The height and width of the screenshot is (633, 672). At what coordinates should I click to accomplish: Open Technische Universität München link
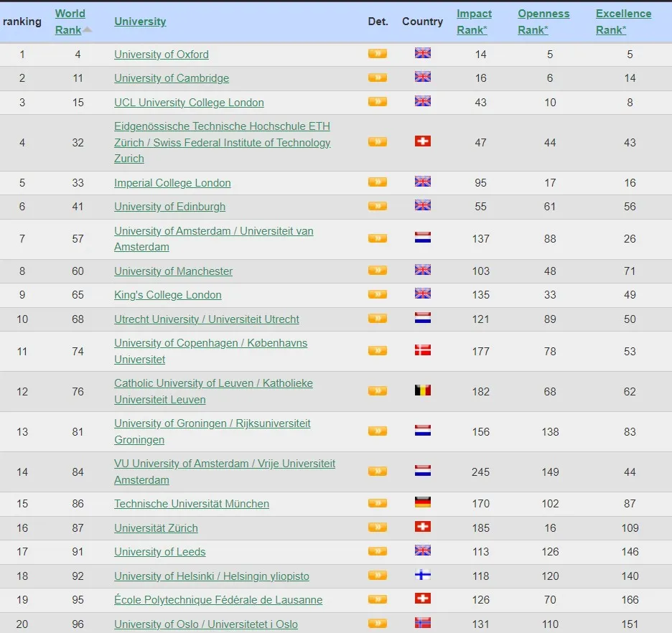click(192, 504)
